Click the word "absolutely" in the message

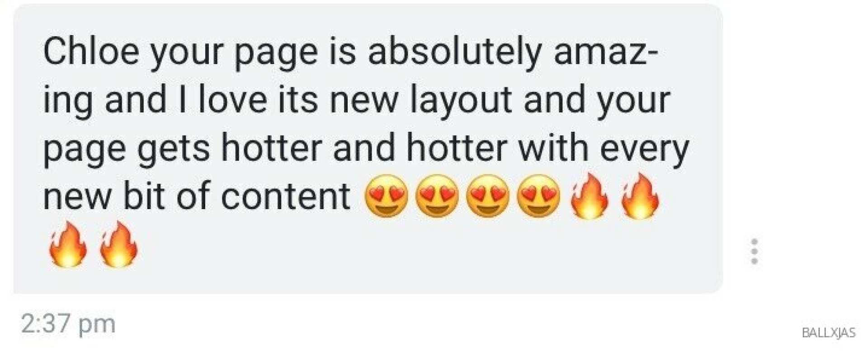pos(454,51)
